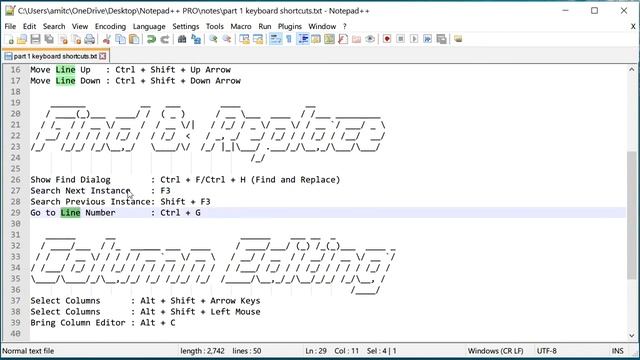
Task: Open the Replace dialog toolbar icon
Action: [x=196, y=39]
